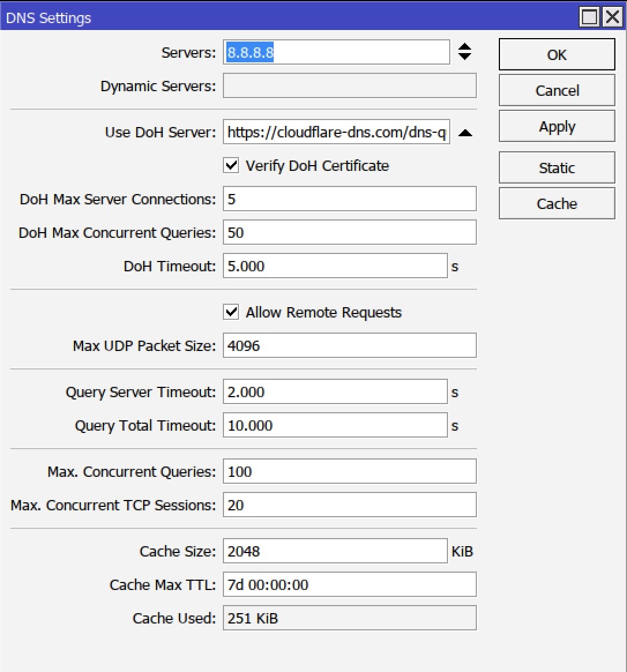Change the Cache Max TTL value
The width and height of the screenshot is (627, 672).
click(349, 584)
